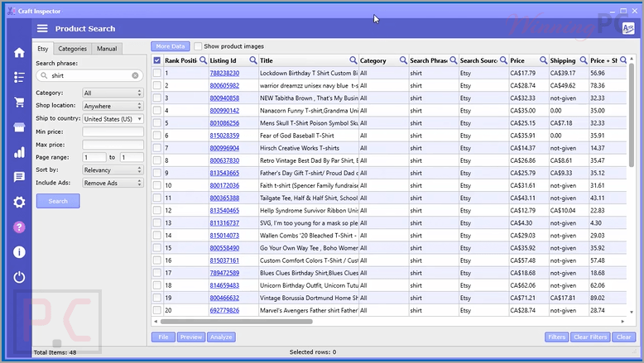Filter the Rank Position column using magnifier
This screenshot has height=363, width=644.
click(x=203, y=60)
